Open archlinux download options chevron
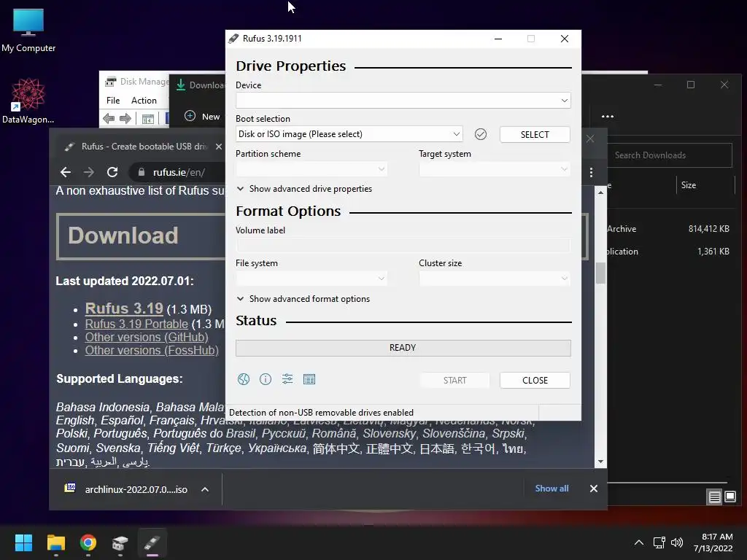The height and width of the screenshot is (560, 747). click(205, 489)
